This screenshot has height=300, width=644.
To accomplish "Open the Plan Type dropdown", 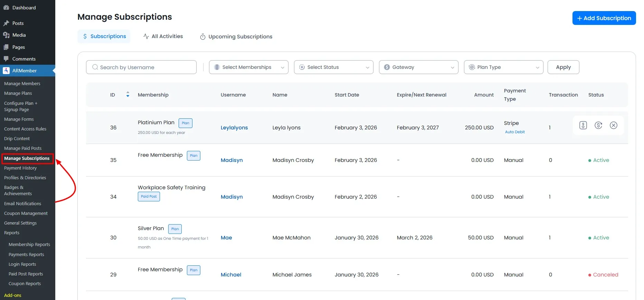I will click(504, 67).
